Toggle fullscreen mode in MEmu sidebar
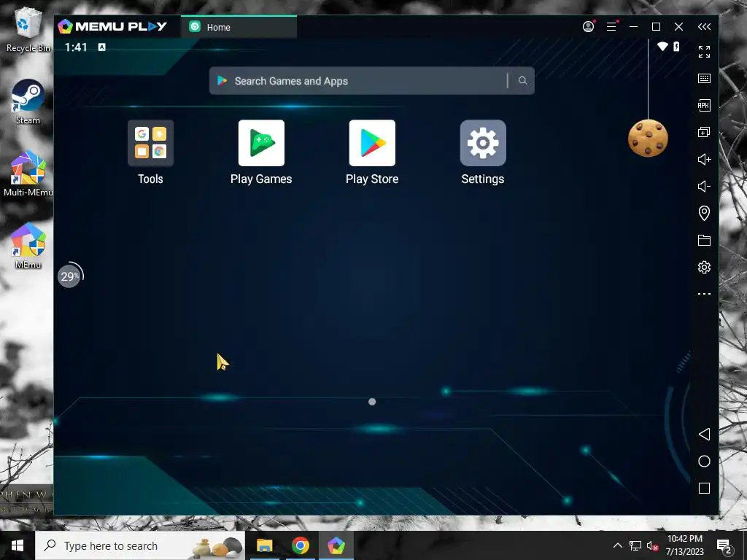This screenshot has width=747, height=560. [x=704, y=52]
